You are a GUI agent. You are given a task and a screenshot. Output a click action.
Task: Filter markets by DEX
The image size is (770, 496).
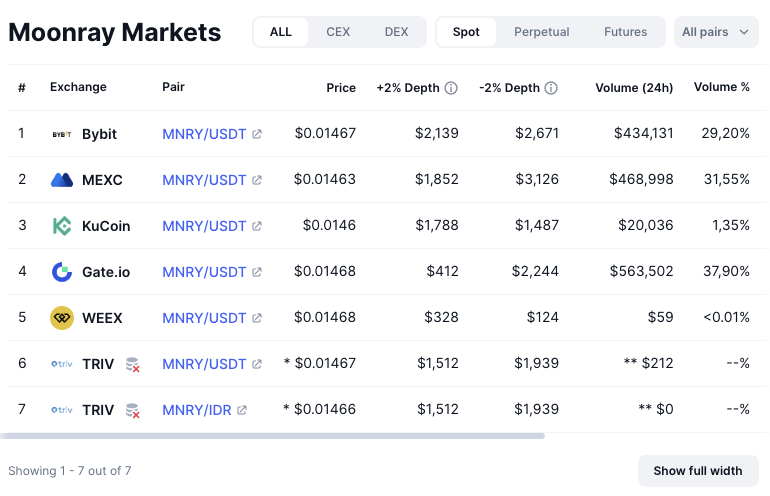(396, 32)
